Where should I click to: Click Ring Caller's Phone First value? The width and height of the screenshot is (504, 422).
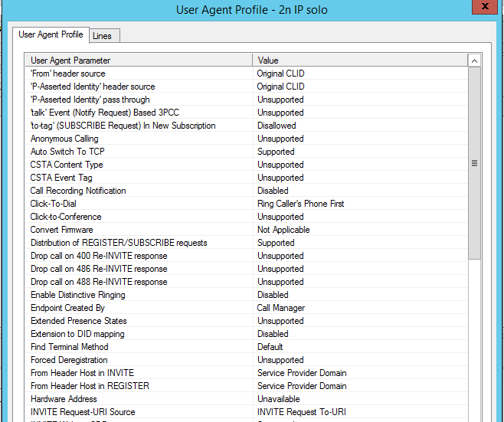click(300, 204)
